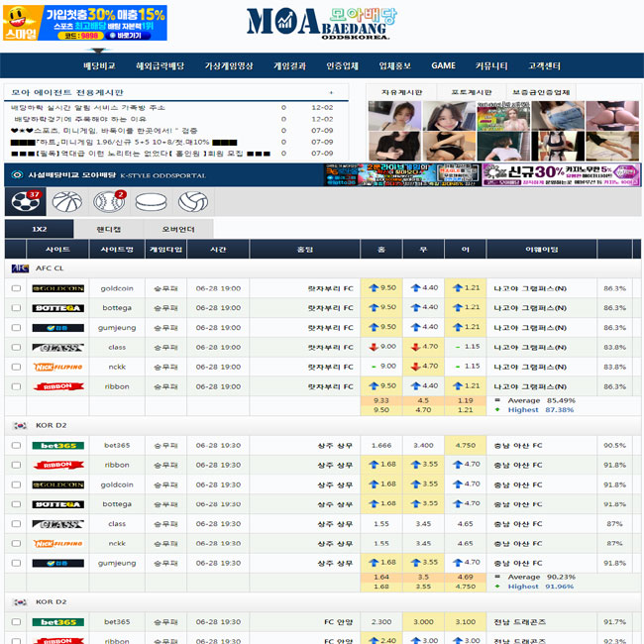Screen dimensions: 644x644
Task: Open the 해외급락배당 navigation menu
Action: point(161,65)
